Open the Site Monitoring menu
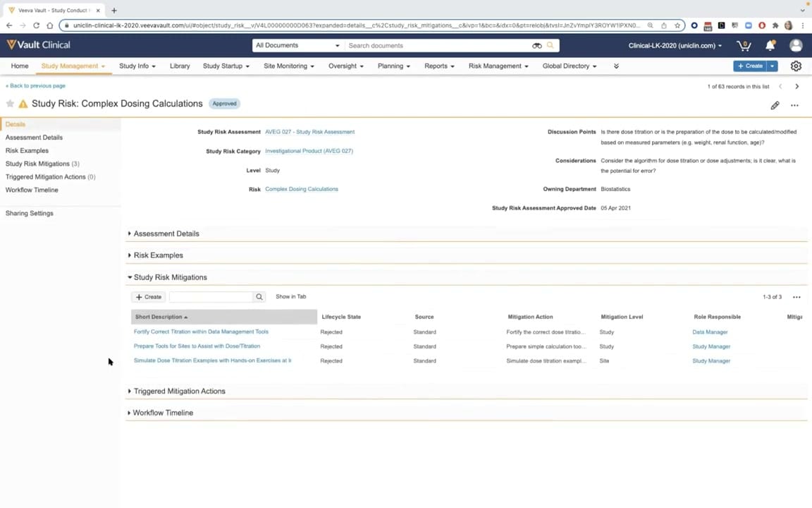Screen dimensions: 812x508 pyautogui.click(x=289, y=66)
